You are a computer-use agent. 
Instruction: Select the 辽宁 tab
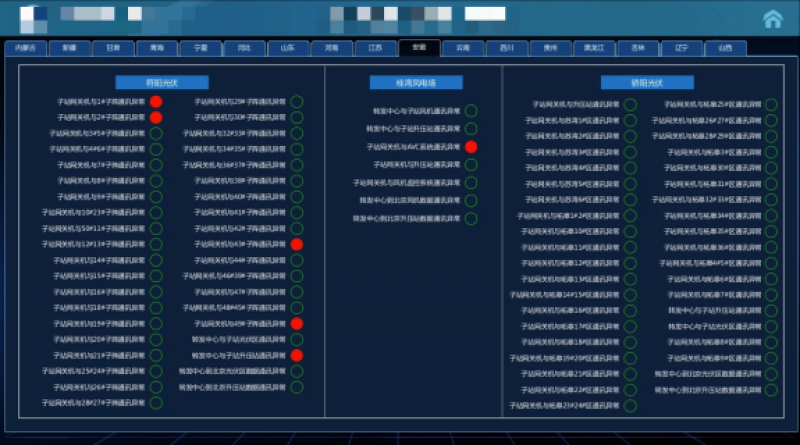click(x=682, y=48)
